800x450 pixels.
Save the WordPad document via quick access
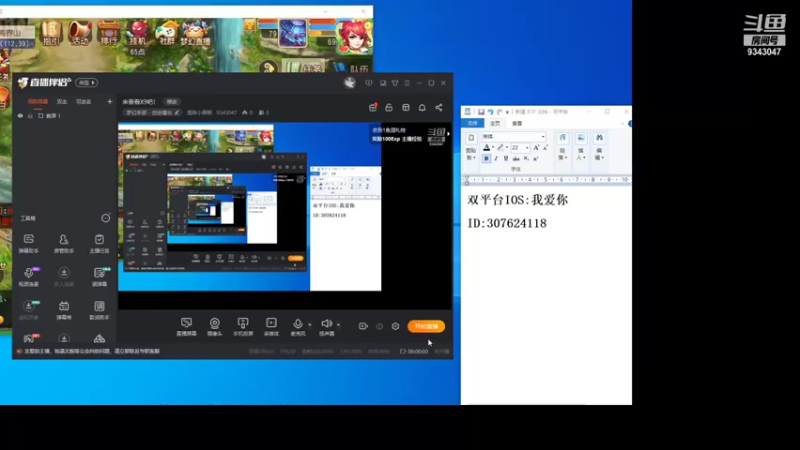point(481,112)
